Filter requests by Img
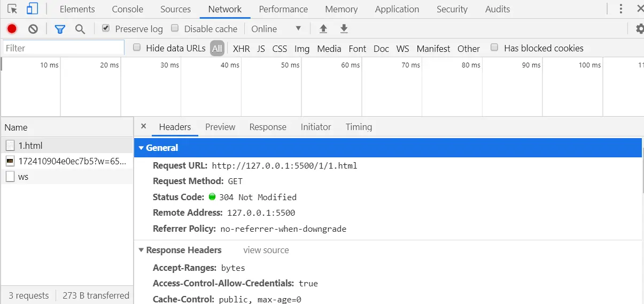The height and width of the screenshot is (304, 644). coord(302,48)
